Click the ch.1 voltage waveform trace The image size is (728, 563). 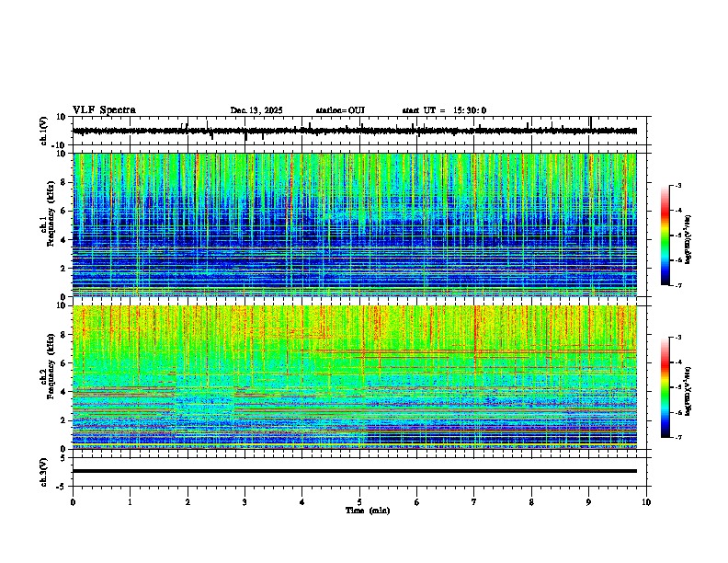pos(355,131)
